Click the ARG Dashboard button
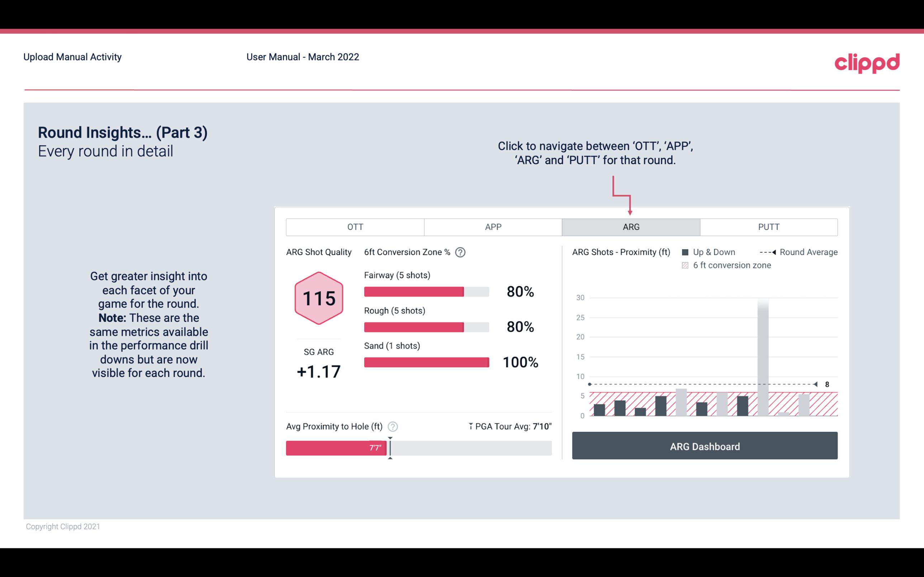The width and height of the screenshot is (924, 577). click(705, 446)
